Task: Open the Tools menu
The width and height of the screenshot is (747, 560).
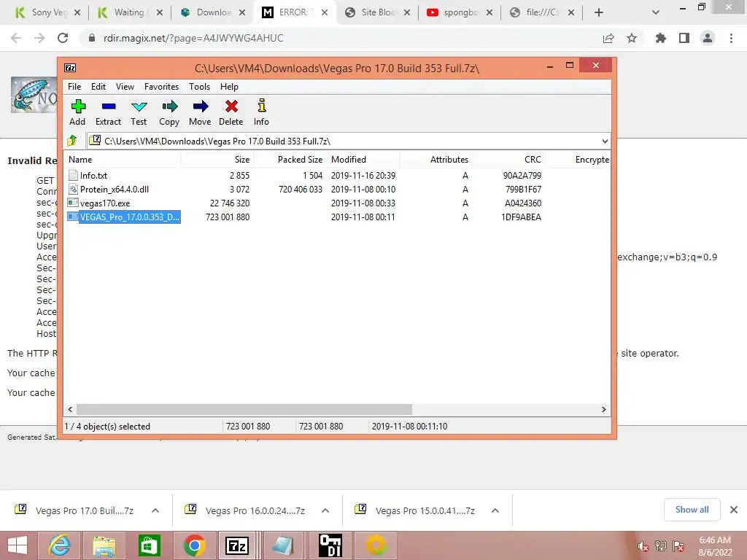Action: click(199, 87)
